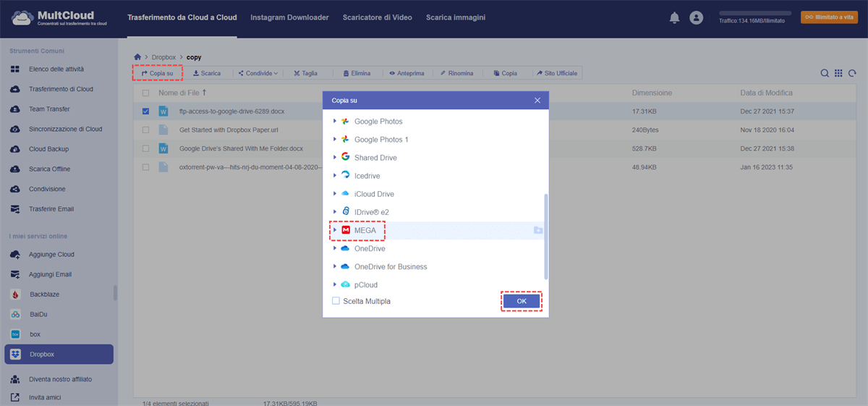The height and width of the screenshot is (406, 868).
Task: Uncheck the ftp-access-to-google-drive-6289.docx checkbox
Action: click(146, 111)
